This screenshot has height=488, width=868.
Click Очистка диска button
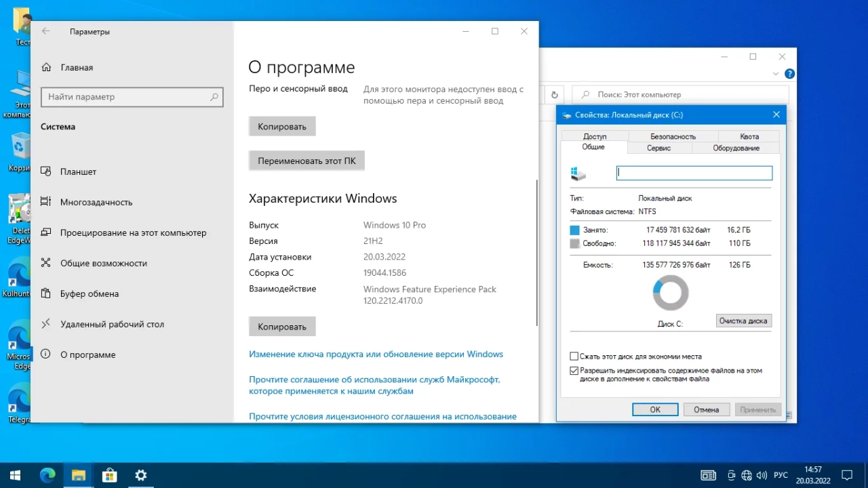point(743,321)
